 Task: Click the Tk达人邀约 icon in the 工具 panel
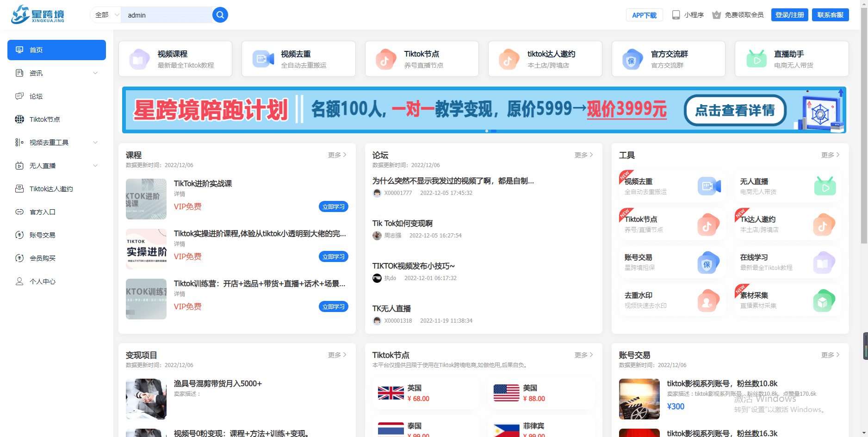point(824,225)
